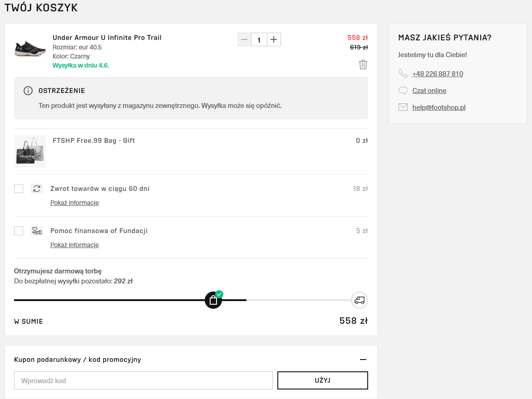Show information about foundation donation
Viewport: 532px width, 399px height.
pyautogui.click(x=74, y=245)
